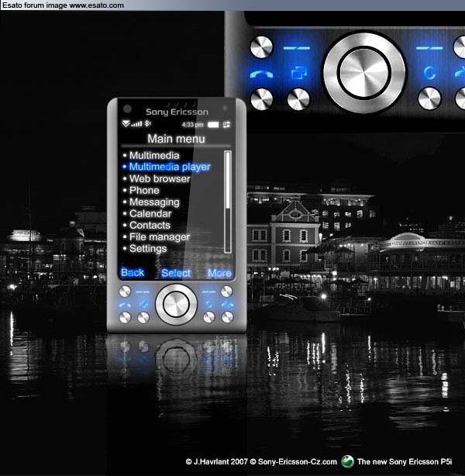Click the Bluetooth status icon
This screenshot has height=476, width=465.
147,123
